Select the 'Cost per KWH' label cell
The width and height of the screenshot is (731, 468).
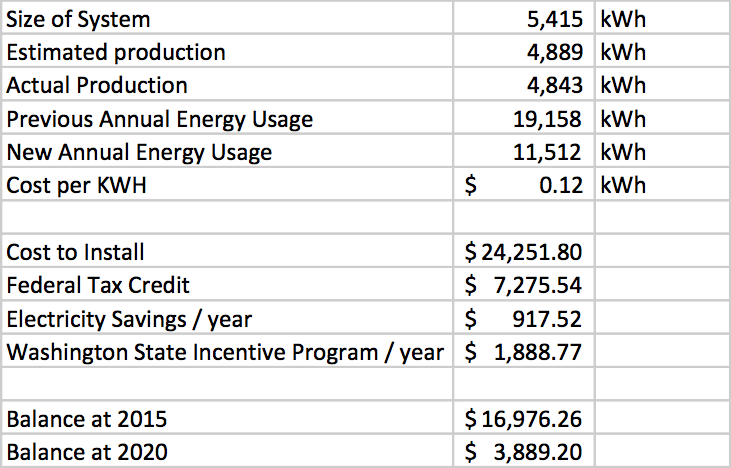tap(227, 185)
